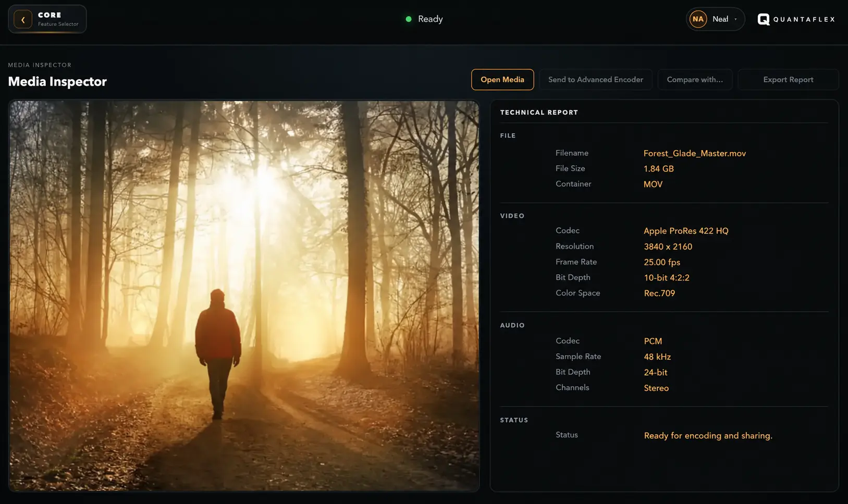The width and height of the screenshot is (848, 504).
Task: Select the 48 kHz sample rate value
Action: (x=657, y=357)
